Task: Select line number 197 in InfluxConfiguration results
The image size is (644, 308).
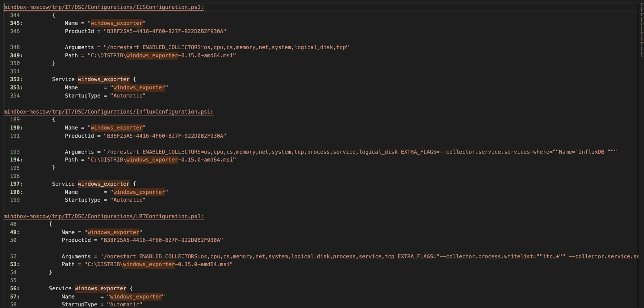Action: tap(15, 184)
